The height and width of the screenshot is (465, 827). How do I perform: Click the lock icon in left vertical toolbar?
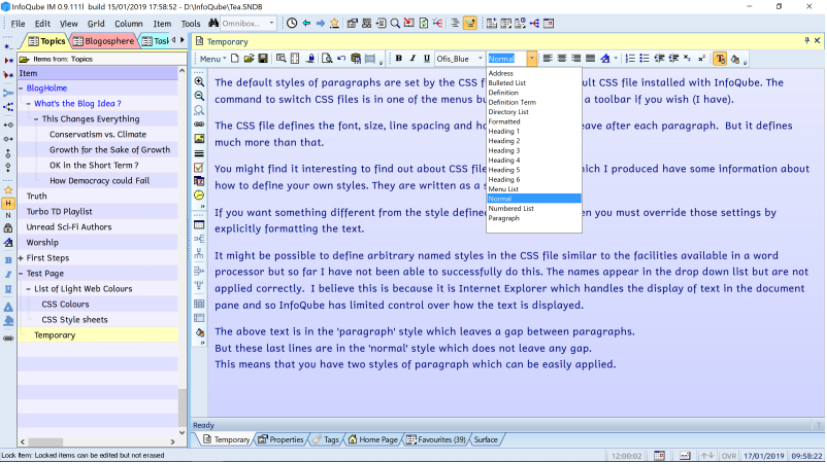click(x=8, y=229)
